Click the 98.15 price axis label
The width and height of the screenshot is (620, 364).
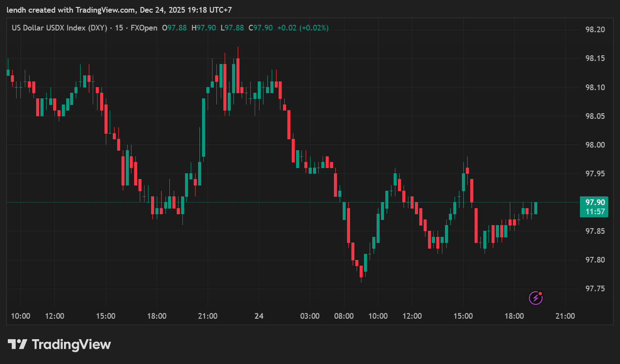[x=595, y=58]
